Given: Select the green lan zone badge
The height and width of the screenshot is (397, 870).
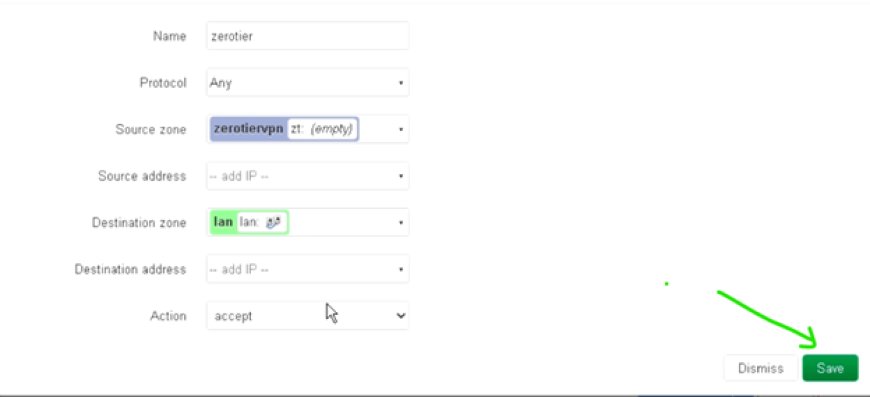Looking at the screenshot, I should tap(249, 222).
